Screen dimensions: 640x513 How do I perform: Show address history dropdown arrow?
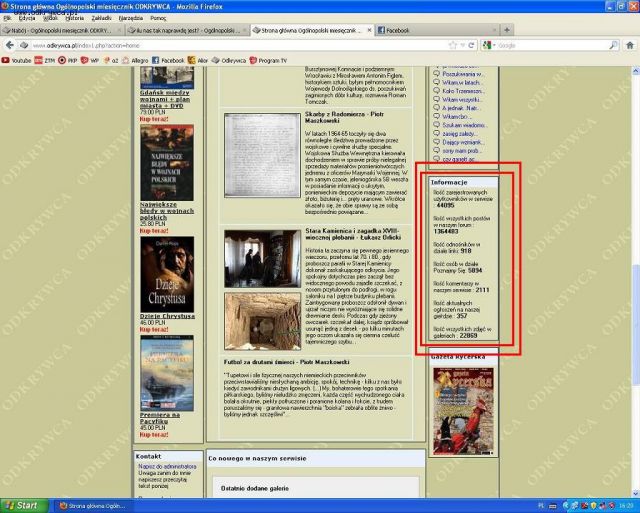pyautogui.click(x=462, y=45)
